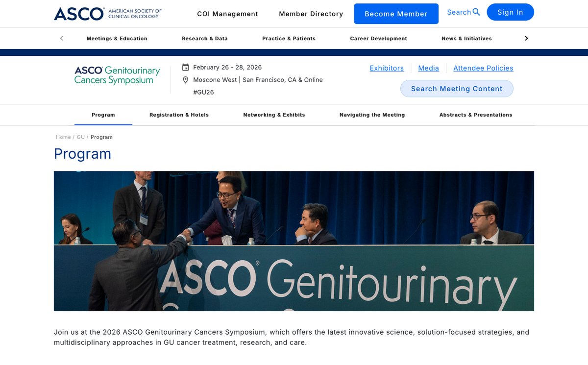Click the February 26 - 28, 2026 date text
This screenshot has height=365, width=588.
pyautogui.click(x=227, y=68)
